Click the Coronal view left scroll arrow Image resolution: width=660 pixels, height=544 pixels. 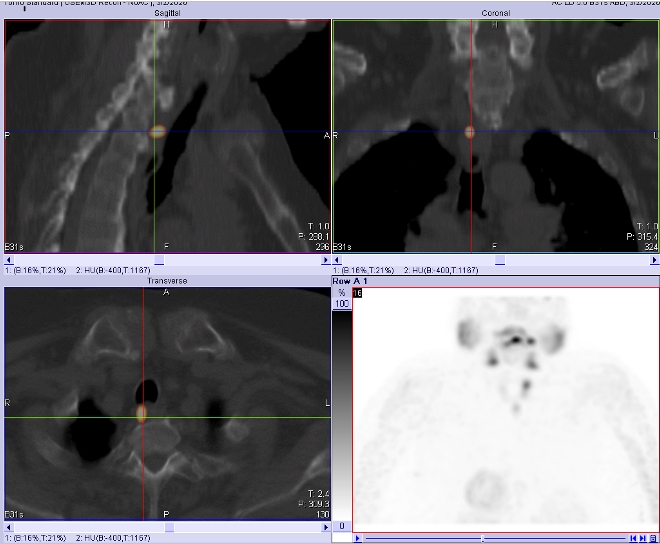point(337,260)
